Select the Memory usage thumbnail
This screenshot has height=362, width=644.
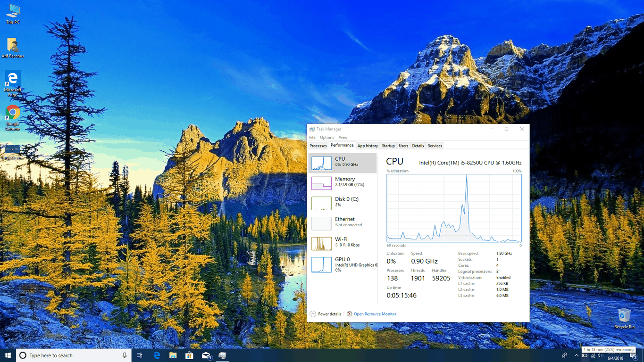(321, 183)
